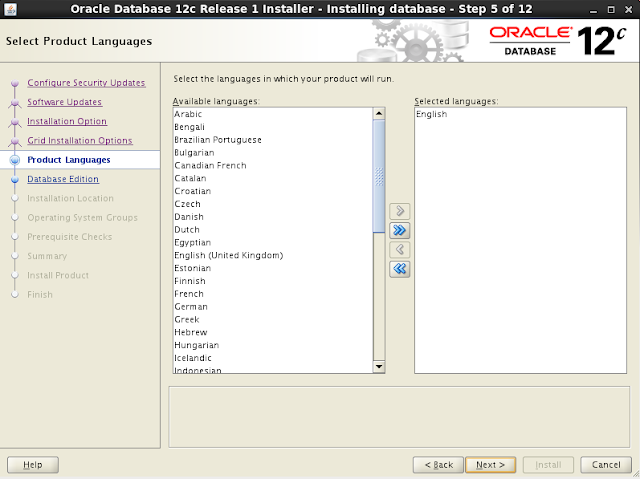Close the installer window
640x479 pixels.
point(629,9)
